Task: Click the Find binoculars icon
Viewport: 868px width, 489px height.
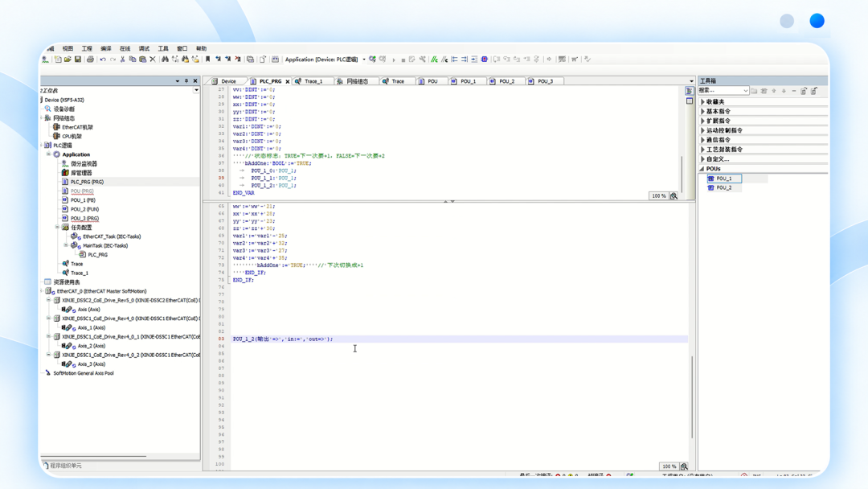Action: [165, 60]
